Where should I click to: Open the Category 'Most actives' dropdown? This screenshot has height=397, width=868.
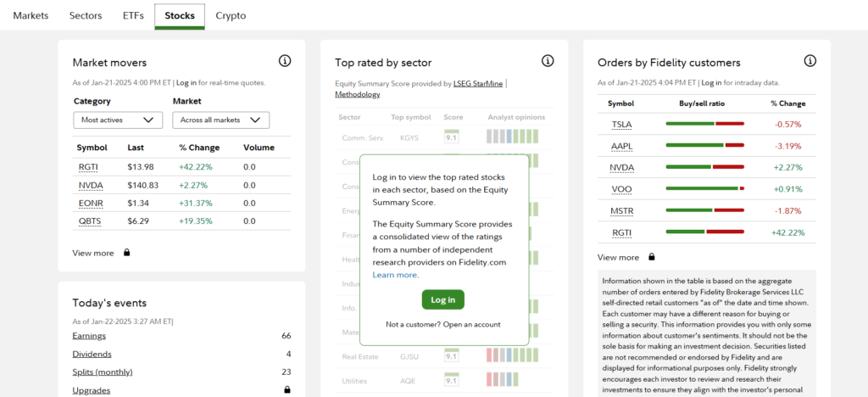click(118, 120)
